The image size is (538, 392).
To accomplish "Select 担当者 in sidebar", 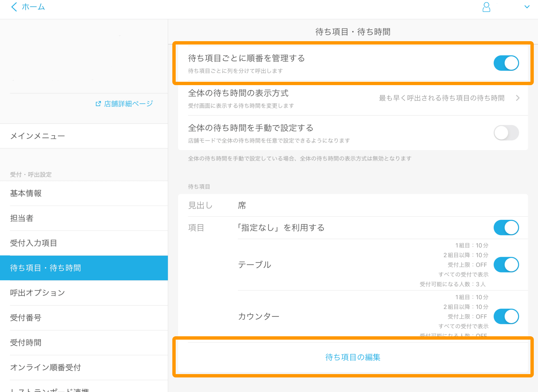I will click(84, 218).
